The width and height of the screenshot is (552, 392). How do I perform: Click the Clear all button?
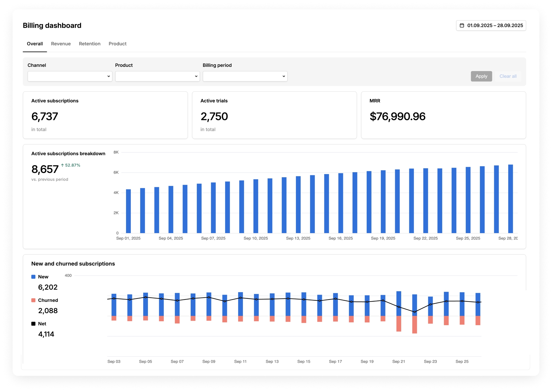pos(508,76)
